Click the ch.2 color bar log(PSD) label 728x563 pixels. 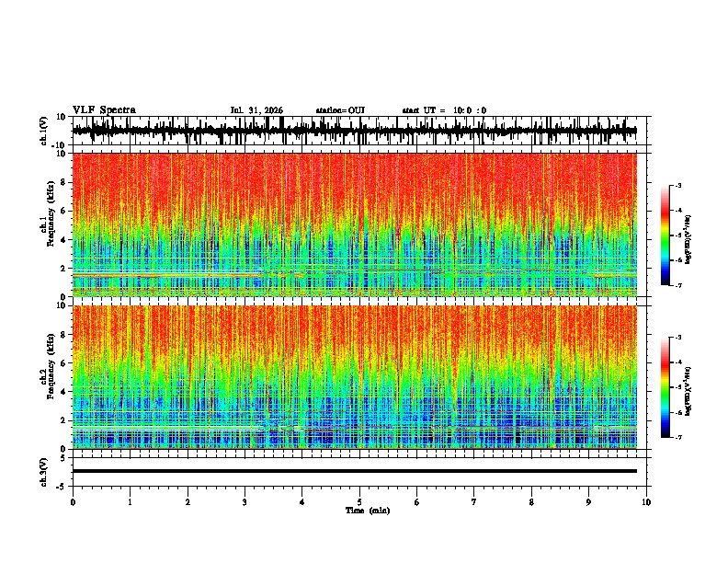tap(688, 391)
